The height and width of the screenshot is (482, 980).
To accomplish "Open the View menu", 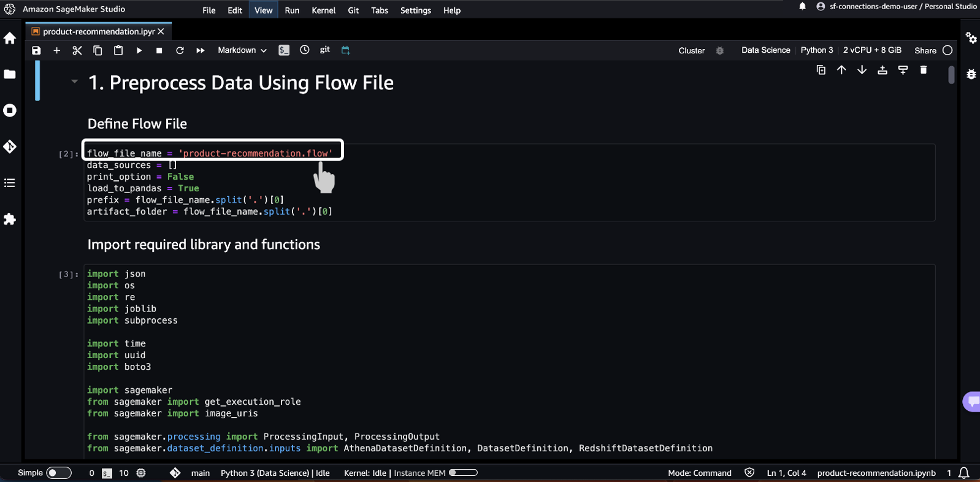I will (263, 10).
